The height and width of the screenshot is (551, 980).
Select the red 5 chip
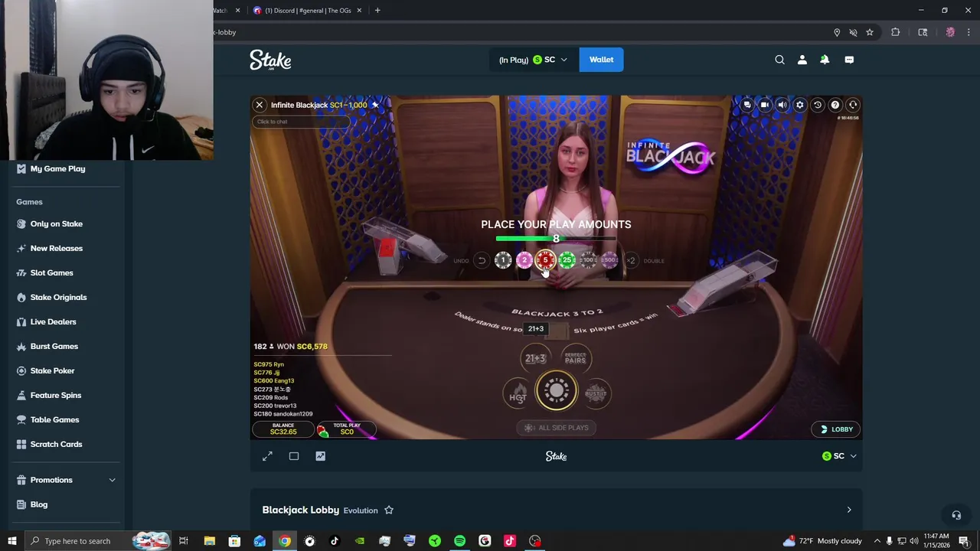click(545, 261)
